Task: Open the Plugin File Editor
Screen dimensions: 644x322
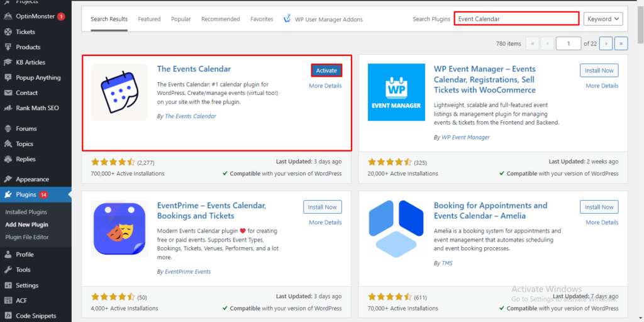Action: 27,237
